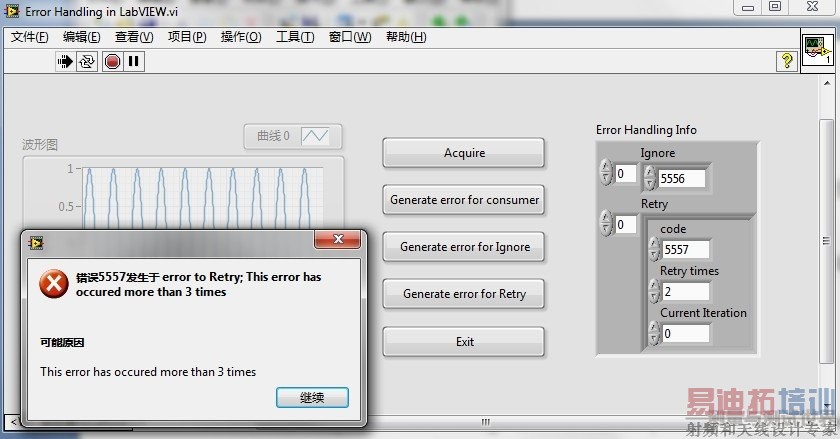
Task: Click the horizontal scrollbar left arrow
Action: (x=13, y=422)
